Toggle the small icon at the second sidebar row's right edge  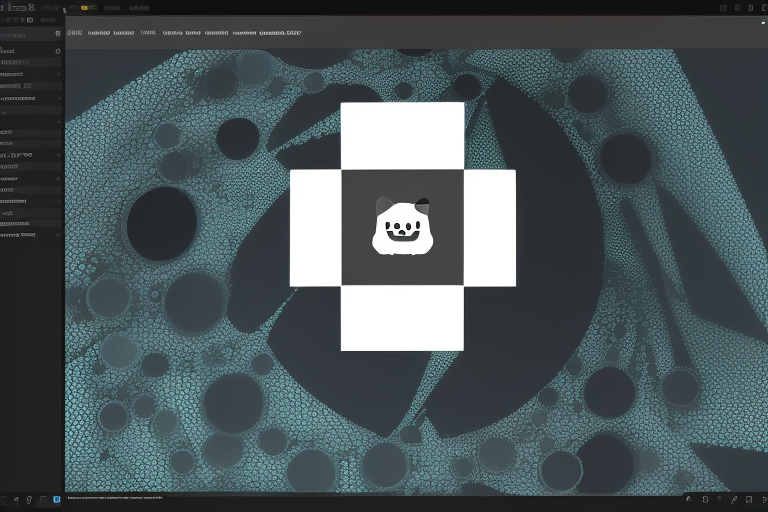coord(57,74)
